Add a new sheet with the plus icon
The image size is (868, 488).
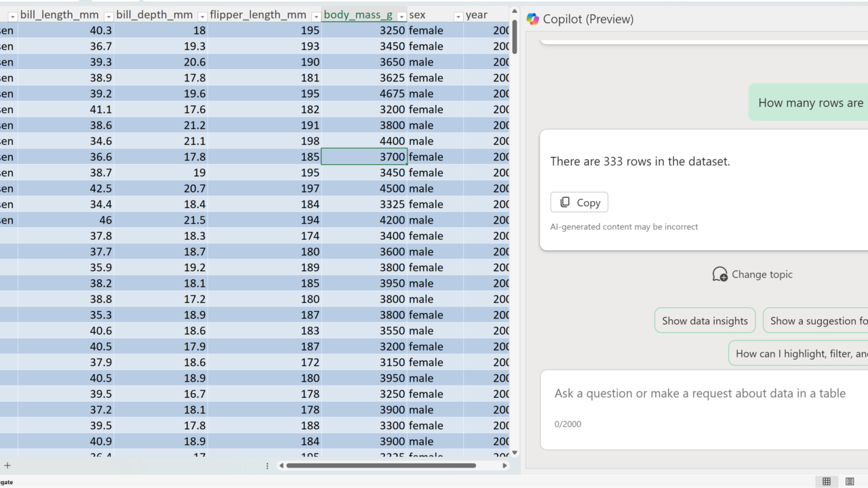[x=7, y=466]
